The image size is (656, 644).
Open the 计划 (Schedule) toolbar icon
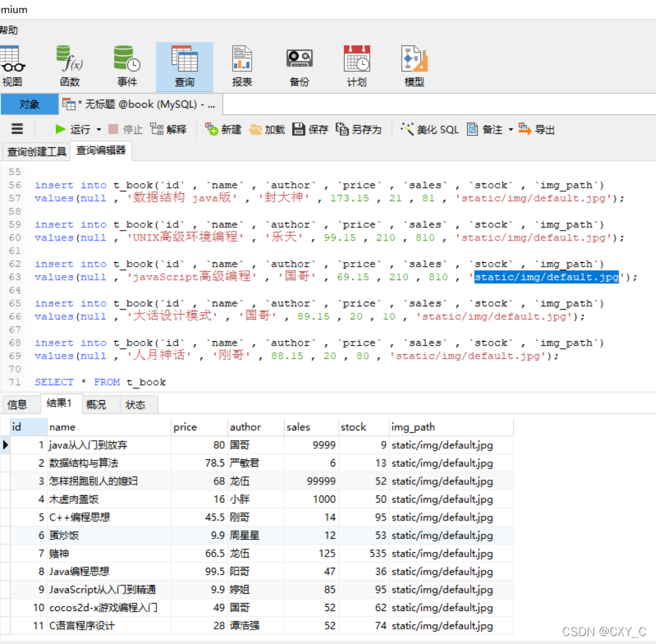357,66
